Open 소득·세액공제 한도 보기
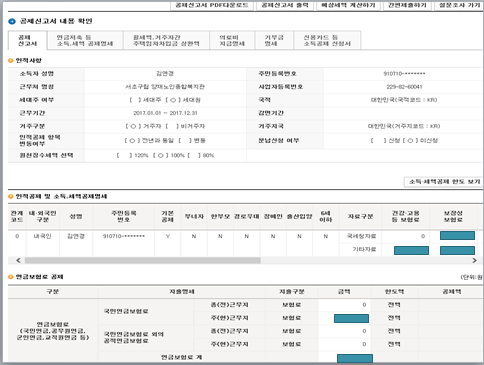This screenshot has height=365, width=484. (x=444, y=182)
